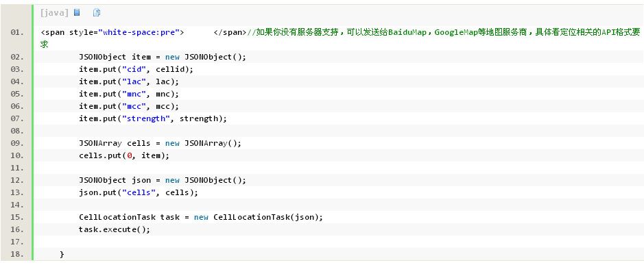Screen dimensions: 644x267
Task: Click the [java] language label
Action: pos(55,13)
